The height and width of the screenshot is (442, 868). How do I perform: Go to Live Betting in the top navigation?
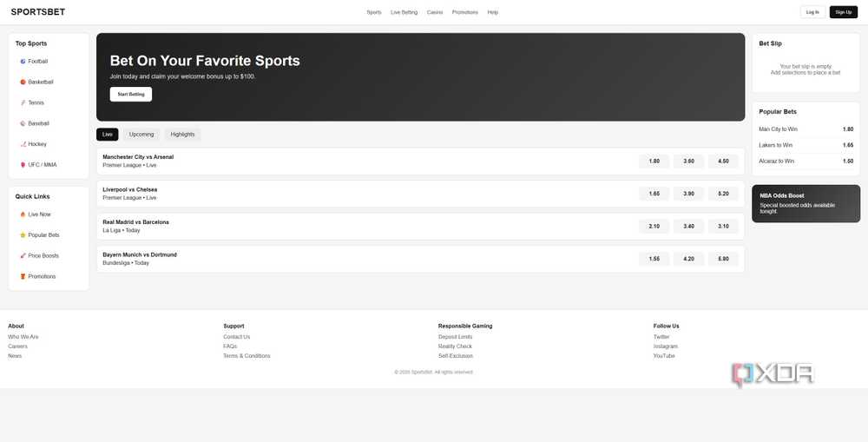(x=404, y=12)
